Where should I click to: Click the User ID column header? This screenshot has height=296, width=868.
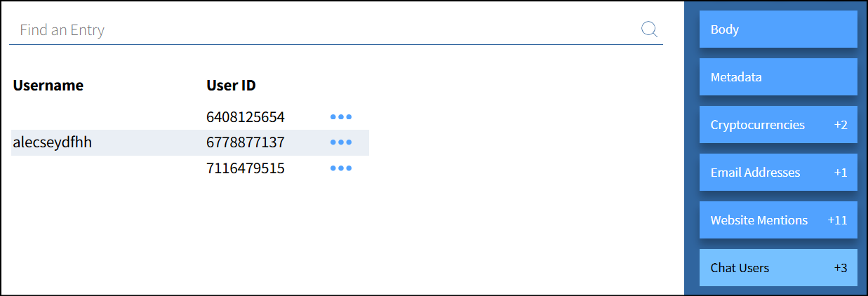click(231, 86)
